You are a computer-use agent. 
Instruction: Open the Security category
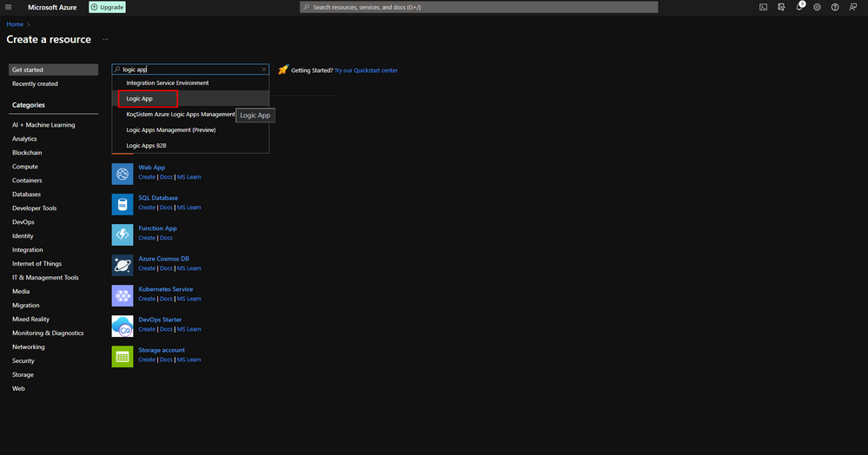coord(23,361)
